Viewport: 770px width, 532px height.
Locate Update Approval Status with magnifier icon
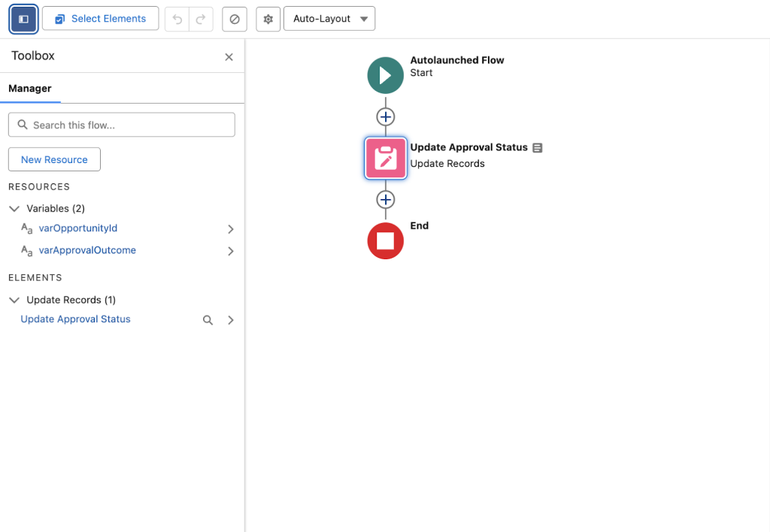point(208,320)
